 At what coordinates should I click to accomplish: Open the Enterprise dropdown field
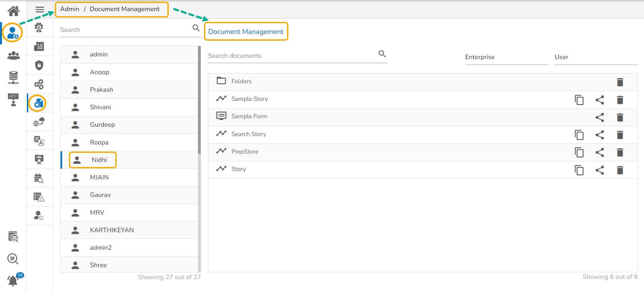[506, 57]
